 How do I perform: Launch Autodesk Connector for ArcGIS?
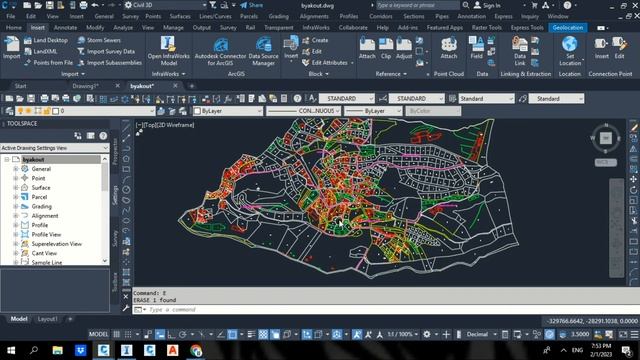220,51
